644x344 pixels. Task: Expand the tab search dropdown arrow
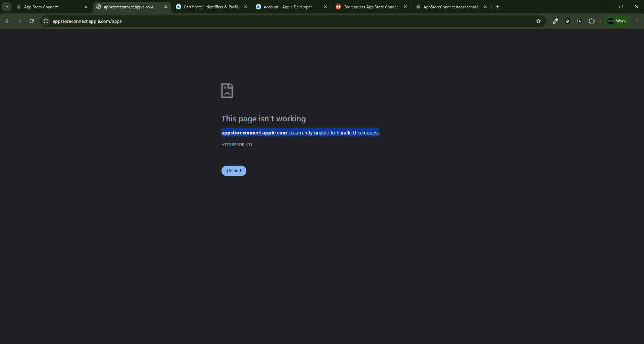pos(7,7)
